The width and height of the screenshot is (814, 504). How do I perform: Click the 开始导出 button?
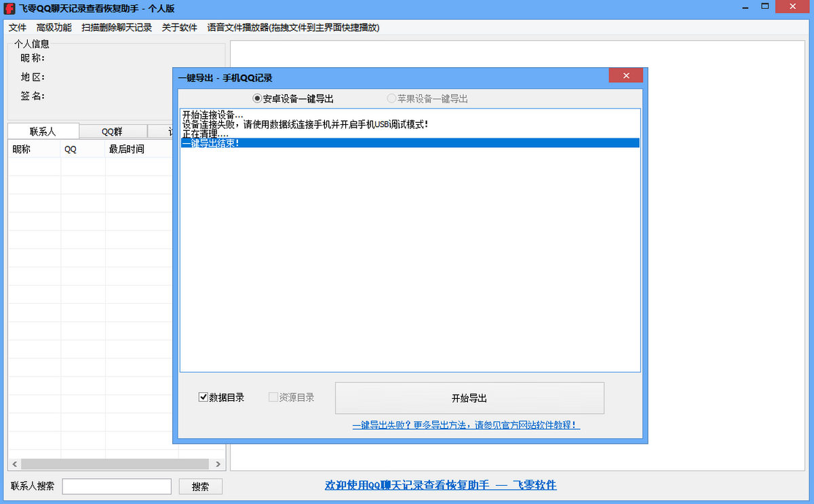point(469,398)
